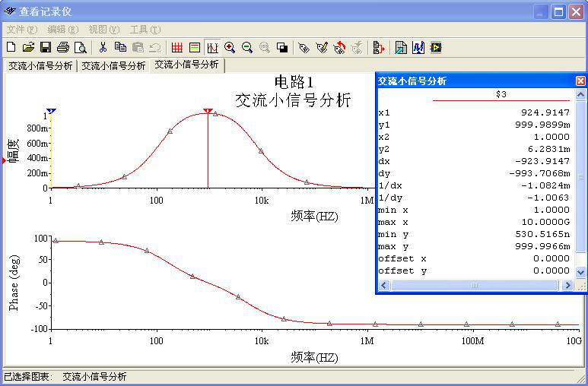Click the Save floppy disk icon

tap(46, 48)
